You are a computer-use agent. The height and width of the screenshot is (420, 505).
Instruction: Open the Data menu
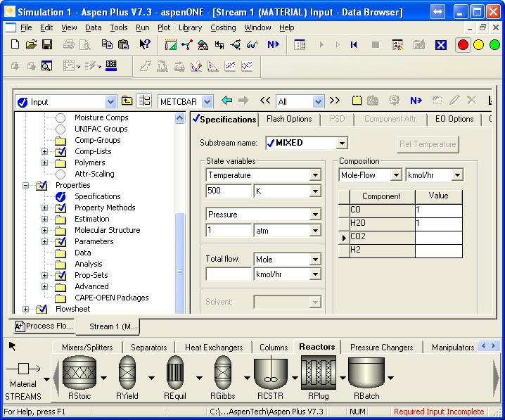[x=93, y=27]
